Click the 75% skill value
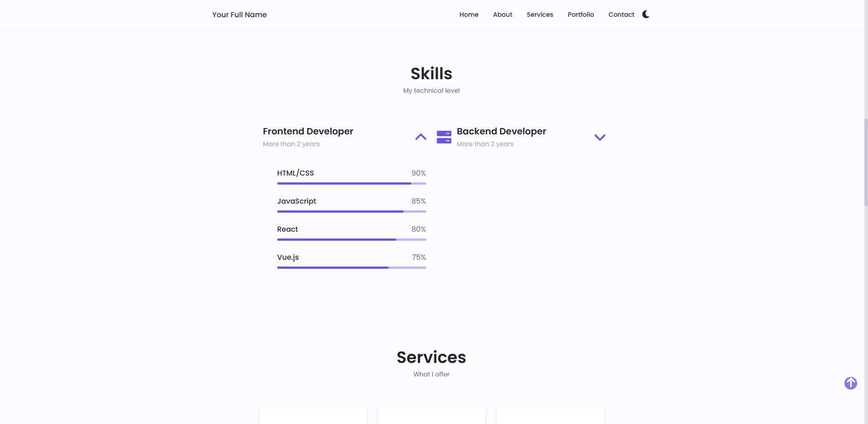 click(419, 257)
